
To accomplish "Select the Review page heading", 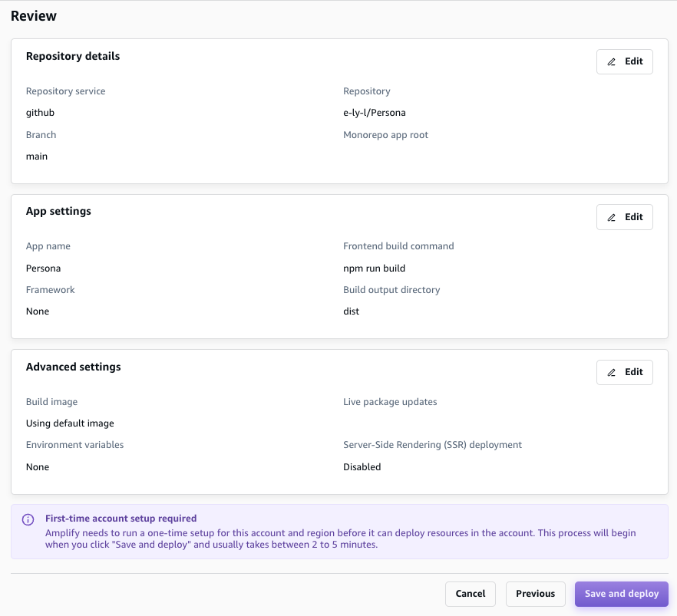I will [34, 16].
